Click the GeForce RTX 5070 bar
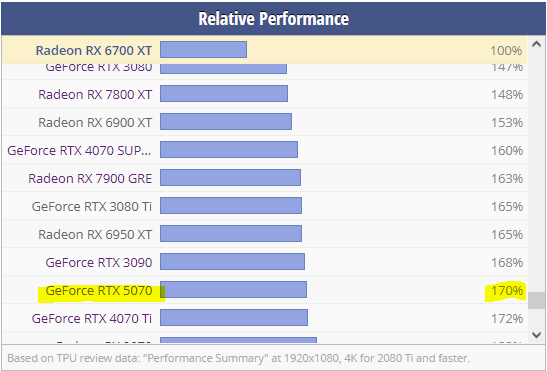 [x=233, y=289]
